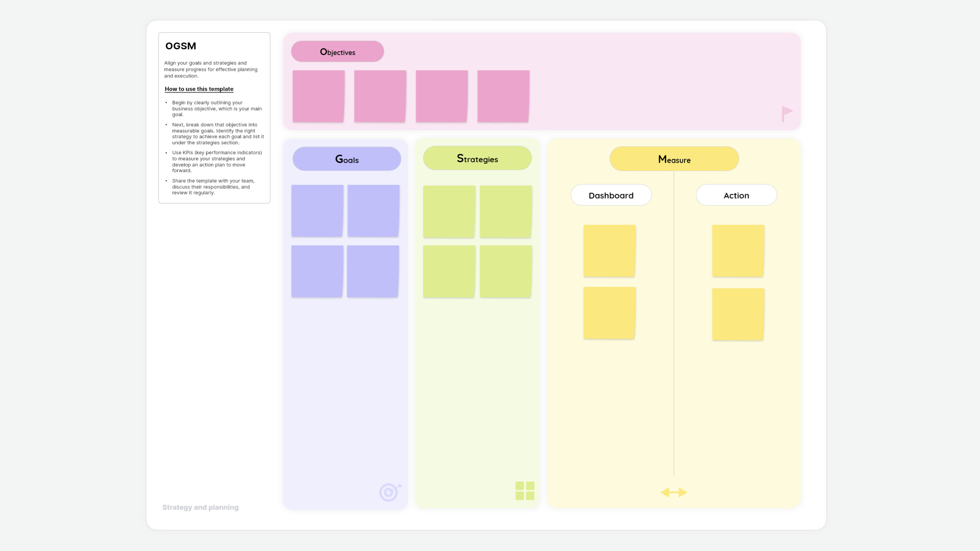Select the bottom yellow sticky under Action
This screenshot has height=551, width=980.
(738, 314)
